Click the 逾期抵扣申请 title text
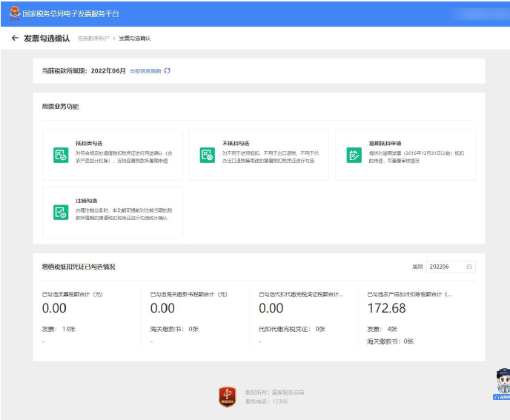Screen dimensions: 510x420 click(385, 143)
